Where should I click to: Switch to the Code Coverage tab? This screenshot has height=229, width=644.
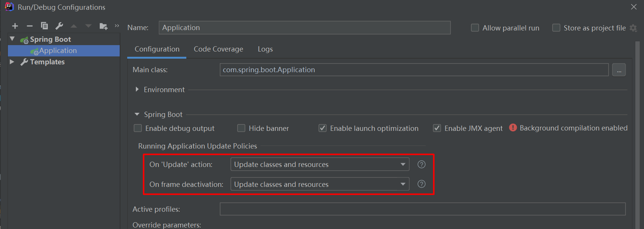click(218, 49)
